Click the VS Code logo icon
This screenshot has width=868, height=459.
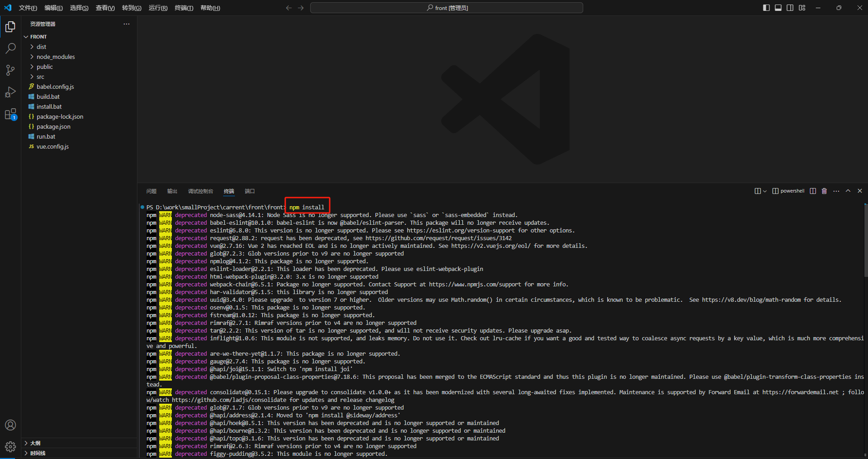click(8, 8)
